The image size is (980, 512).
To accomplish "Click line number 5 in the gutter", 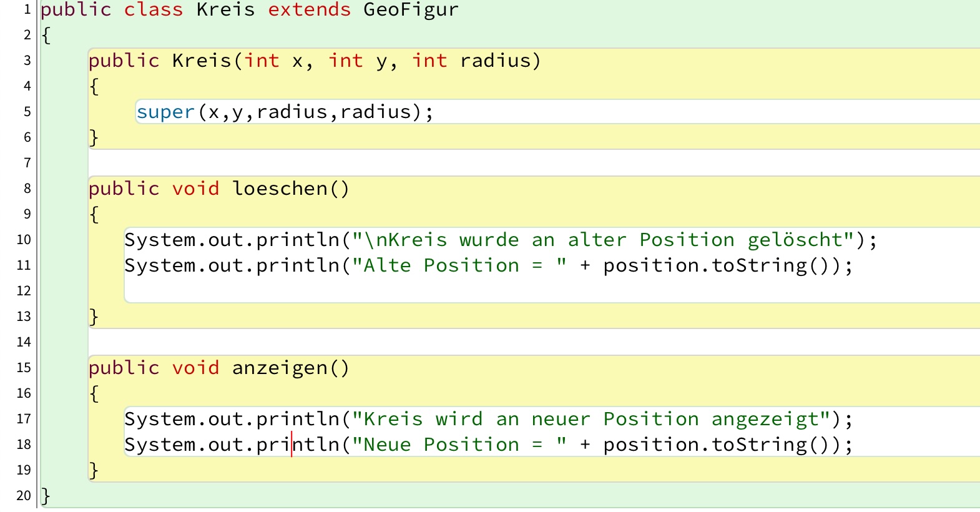I will [27, 112].
